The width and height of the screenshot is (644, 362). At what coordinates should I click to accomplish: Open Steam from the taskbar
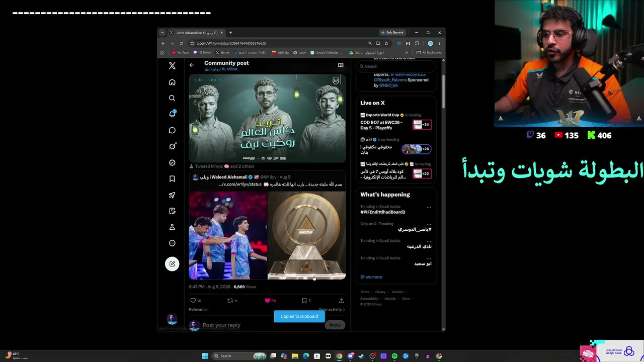361,356
